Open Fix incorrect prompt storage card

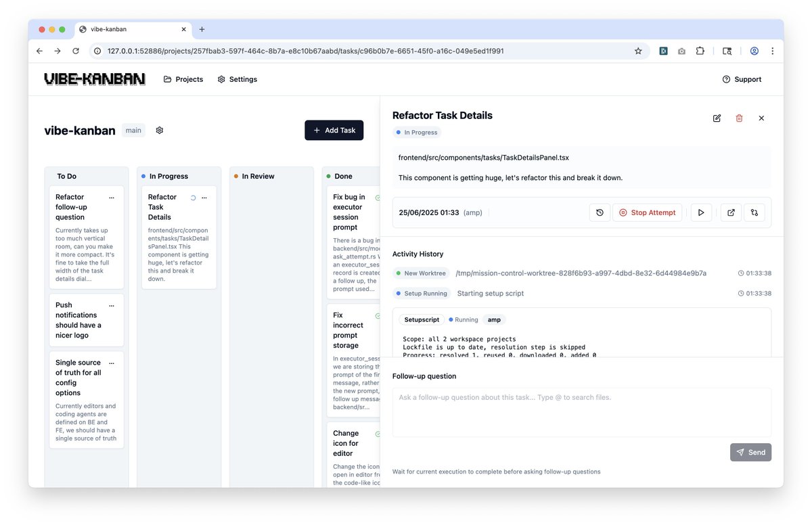click(355, 361)
